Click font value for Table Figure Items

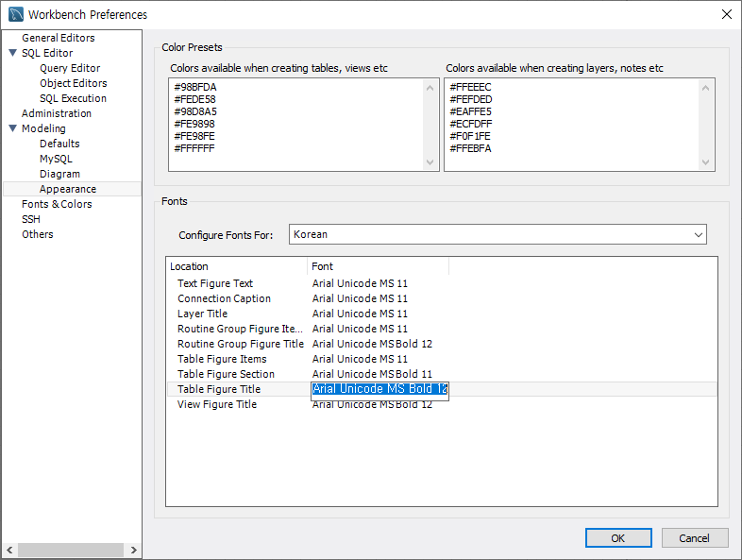point(360,359)
